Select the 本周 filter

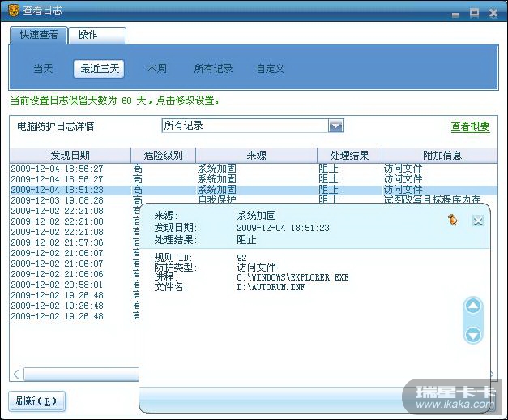156,69
